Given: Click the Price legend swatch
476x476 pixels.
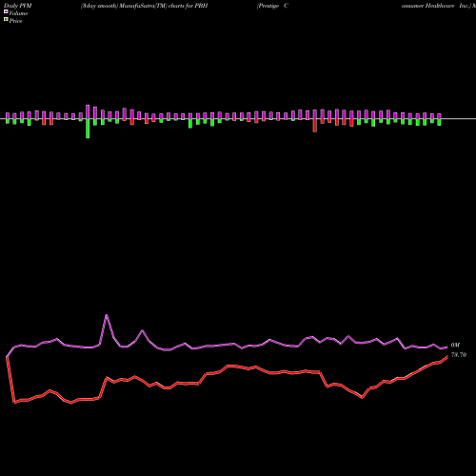Looking at the screenshot, I should pyautogui.click(x=6, y=20).
